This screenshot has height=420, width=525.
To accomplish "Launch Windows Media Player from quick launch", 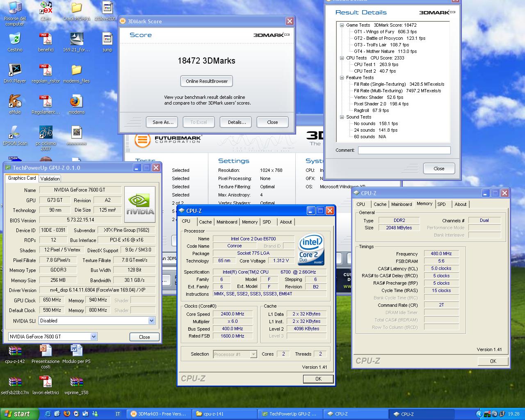I will (x=76, y=414).
